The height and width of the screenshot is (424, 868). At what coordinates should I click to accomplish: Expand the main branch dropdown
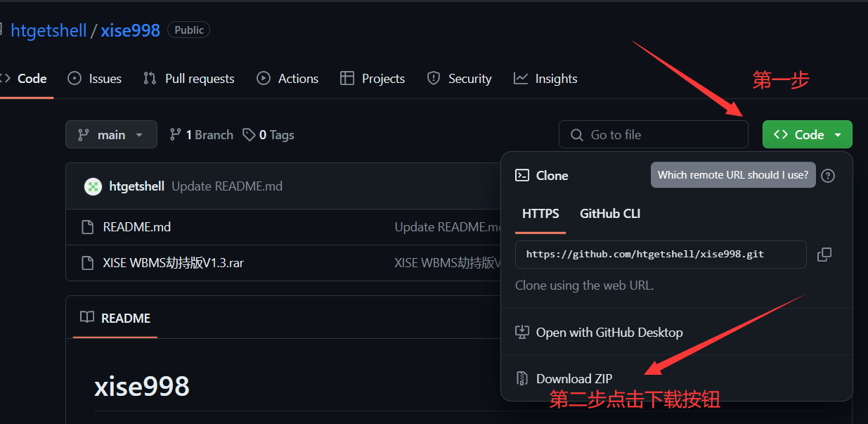111,134
